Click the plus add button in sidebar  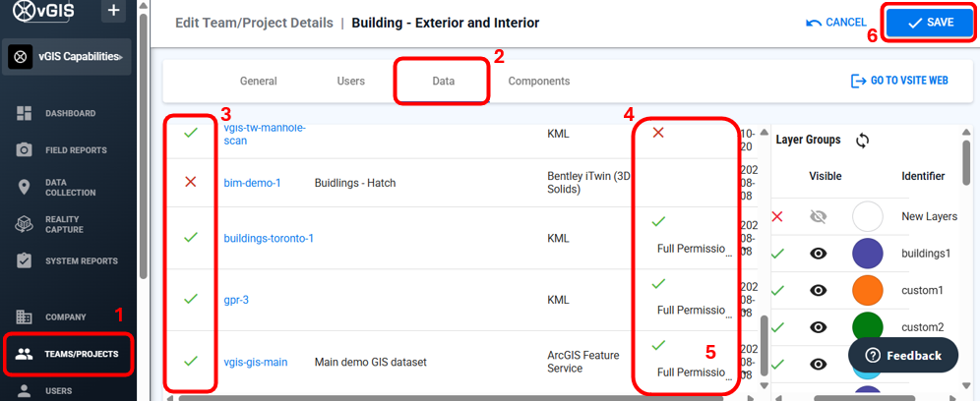click(x=113, y=11)
